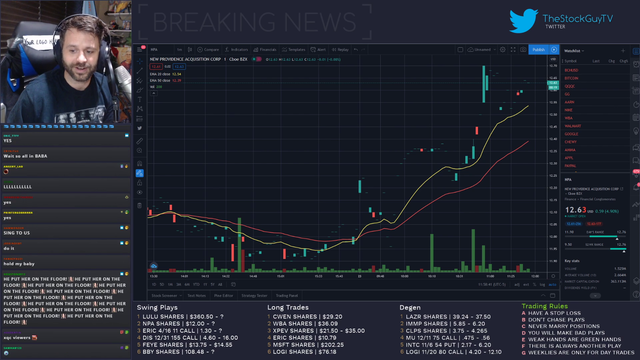The width and height of the screenshot is (640, 360).
Task: Open the Strategy Tester tab
Action: click(x=254, y=296)
